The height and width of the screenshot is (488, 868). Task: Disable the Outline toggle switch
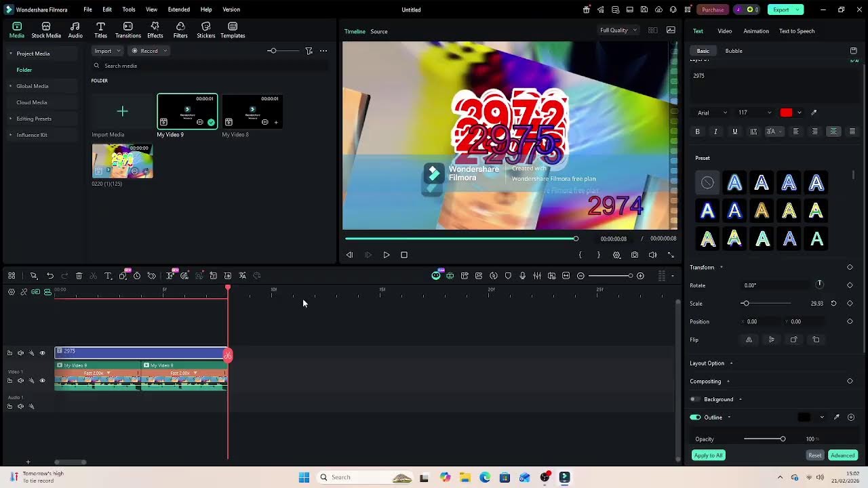[695, 418]
